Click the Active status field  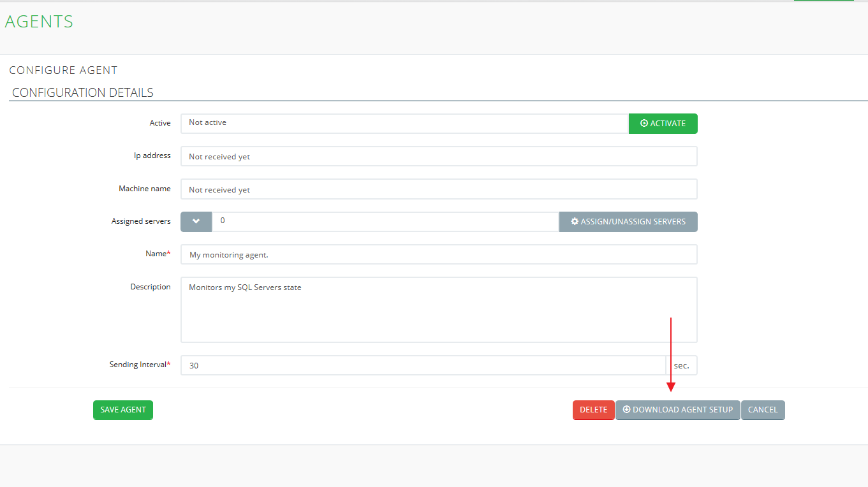[x=404, y=124]
